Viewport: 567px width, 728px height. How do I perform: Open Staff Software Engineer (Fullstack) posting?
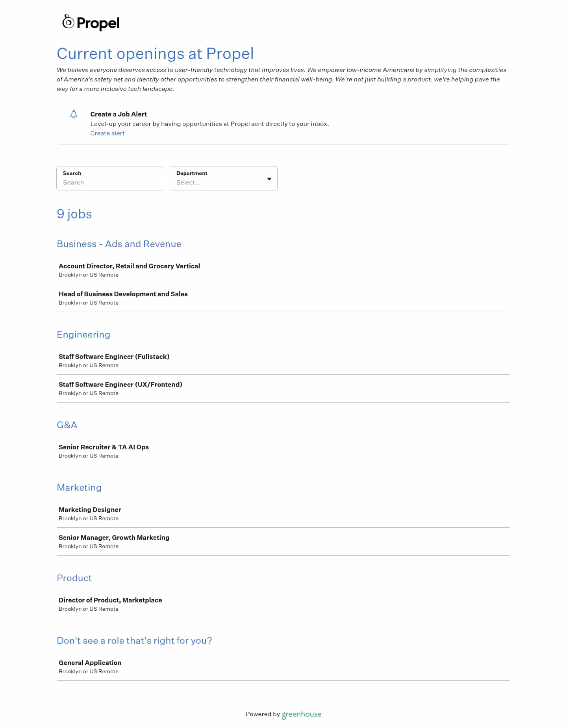coord(114,357)
